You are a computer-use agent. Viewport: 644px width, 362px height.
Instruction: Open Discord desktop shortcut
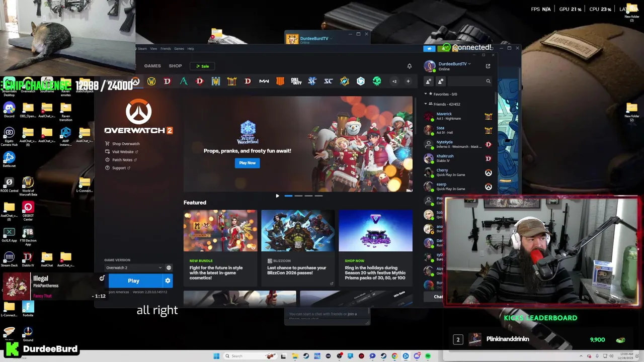point(9,110)
